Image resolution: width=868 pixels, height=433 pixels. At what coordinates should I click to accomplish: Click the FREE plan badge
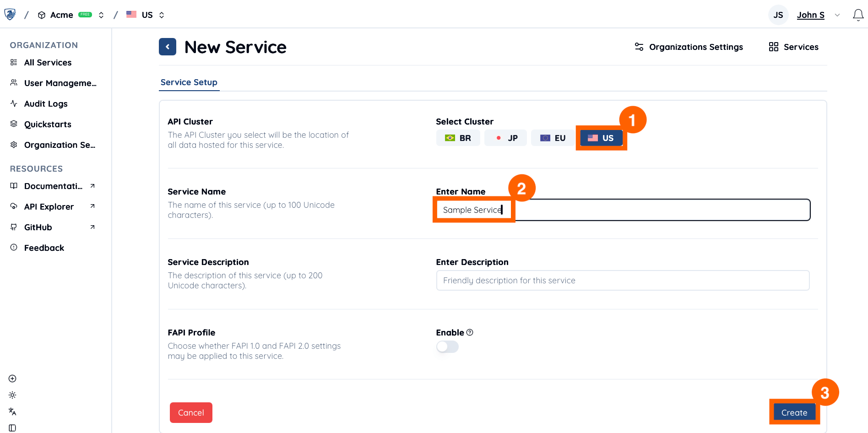[85, 15]
